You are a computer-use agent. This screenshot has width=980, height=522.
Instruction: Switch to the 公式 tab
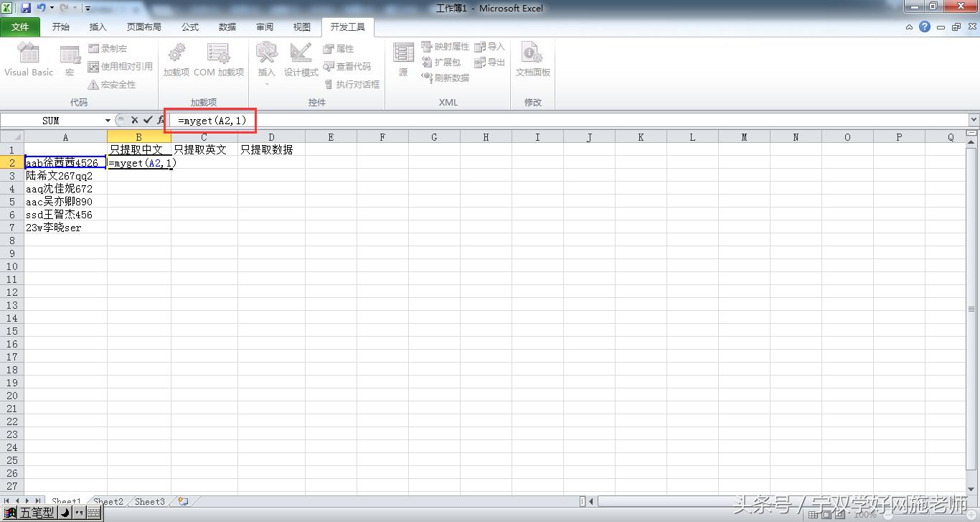click(190, 27)
